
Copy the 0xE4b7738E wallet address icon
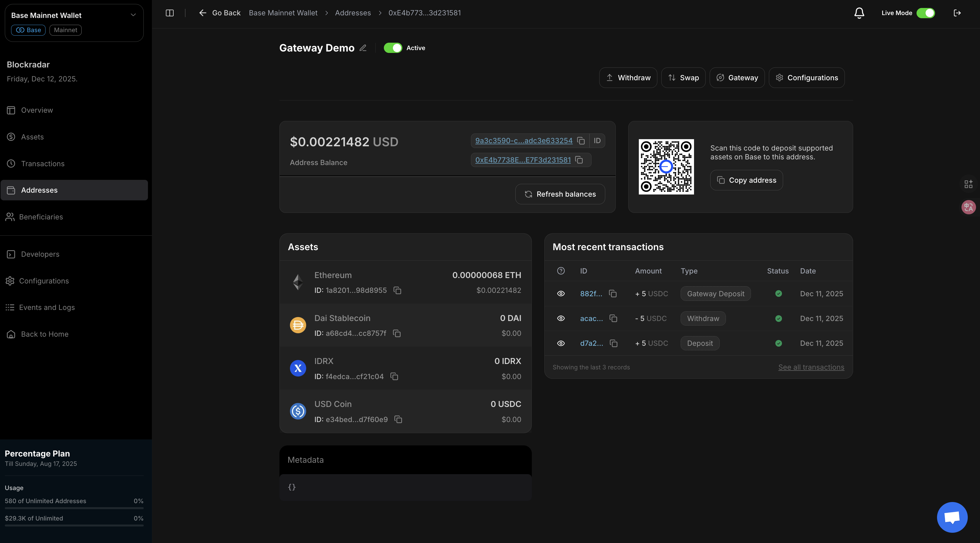579,160
